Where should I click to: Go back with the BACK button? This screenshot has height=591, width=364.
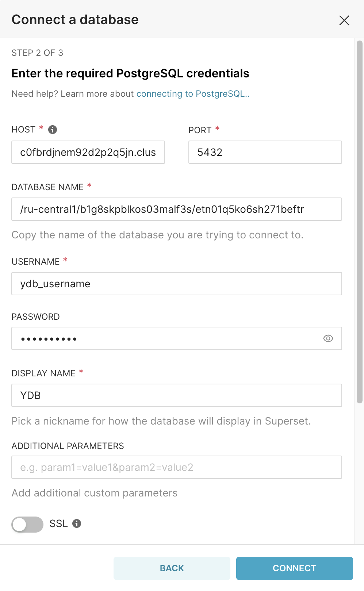coord(172,568)
